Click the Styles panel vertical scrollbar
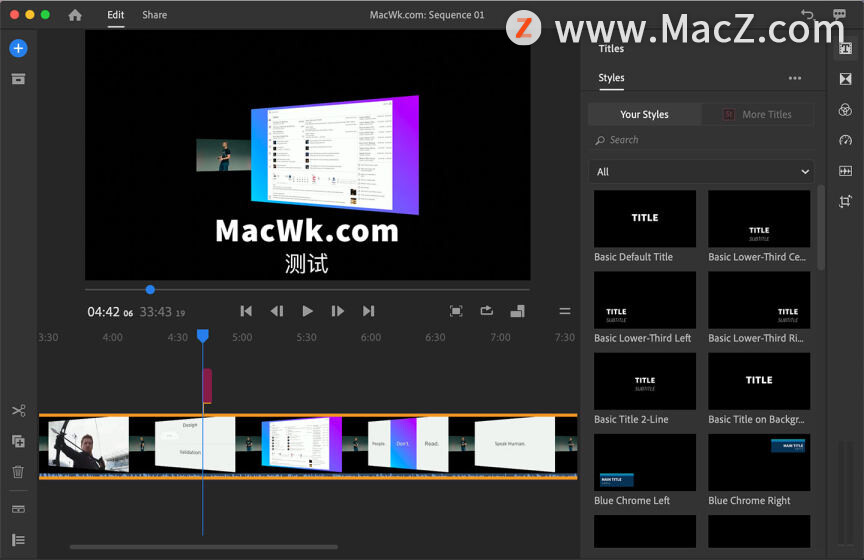This screenshot has width=864, height=560. (821, 227)
